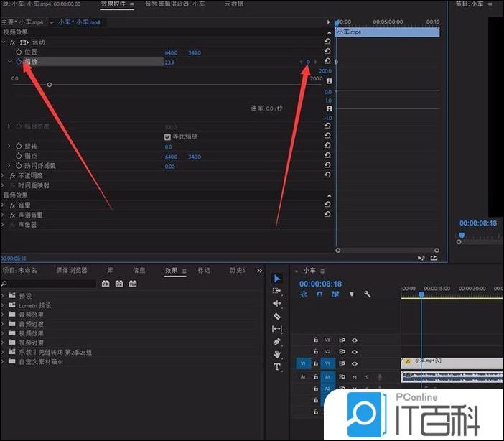Viewport: 504px width, 441px height.
Task: Select the Ripple Edit tool
Action: pos(277,303)
